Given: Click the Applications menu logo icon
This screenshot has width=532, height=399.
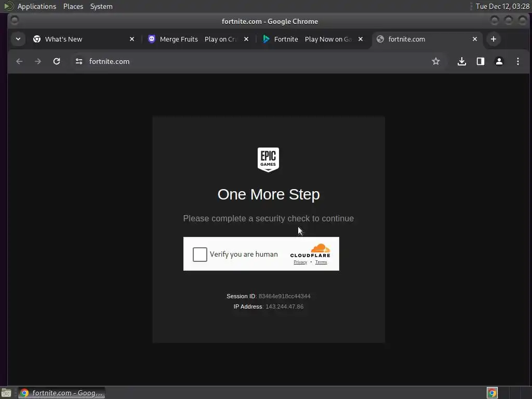Looking at the screenshot, I should point(9,6).
